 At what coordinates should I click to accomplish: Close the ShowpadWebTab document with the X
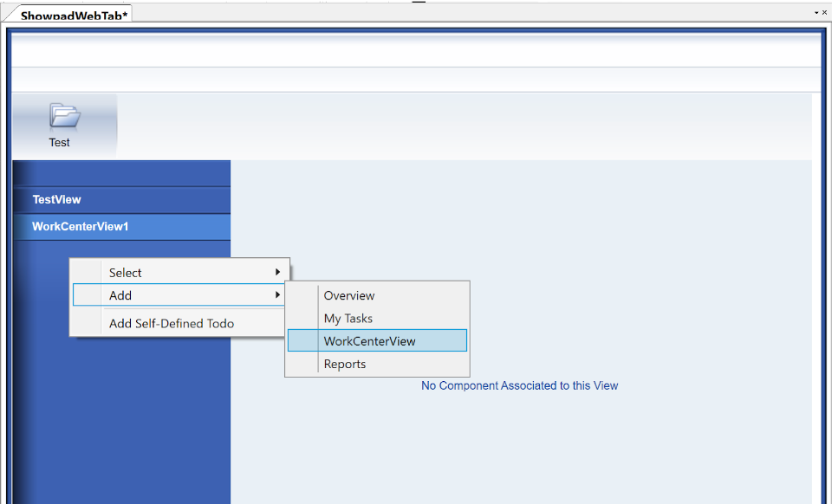pyautogui.click(x=824, y=12)
